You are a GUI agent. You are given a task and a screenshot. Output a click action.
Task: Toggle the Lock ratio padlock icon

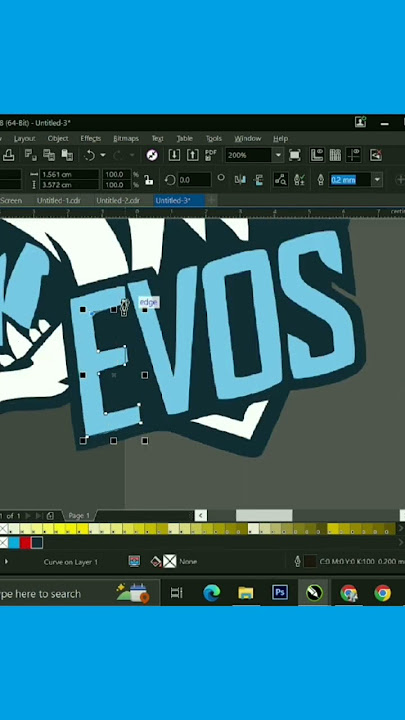(x=148, y=180)
